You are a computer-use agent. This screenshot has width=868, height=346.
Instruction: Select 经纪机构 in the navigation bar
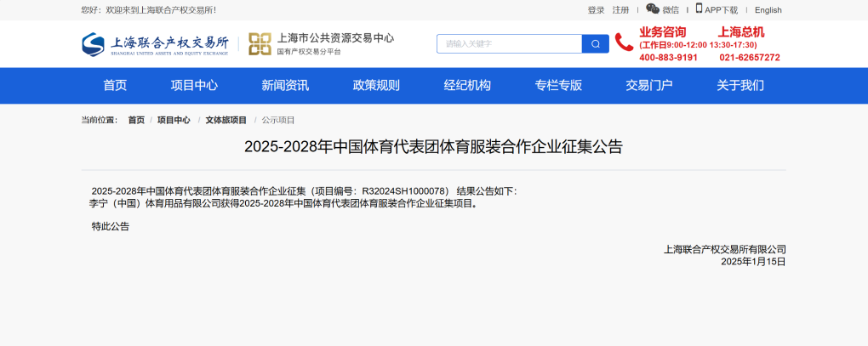[467, 85]
